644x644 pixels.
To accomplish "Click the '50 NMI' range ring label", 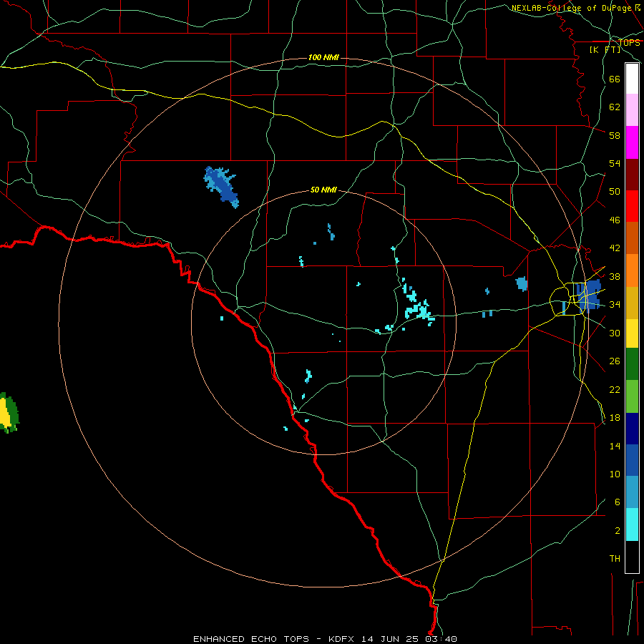I will (323, 190).
